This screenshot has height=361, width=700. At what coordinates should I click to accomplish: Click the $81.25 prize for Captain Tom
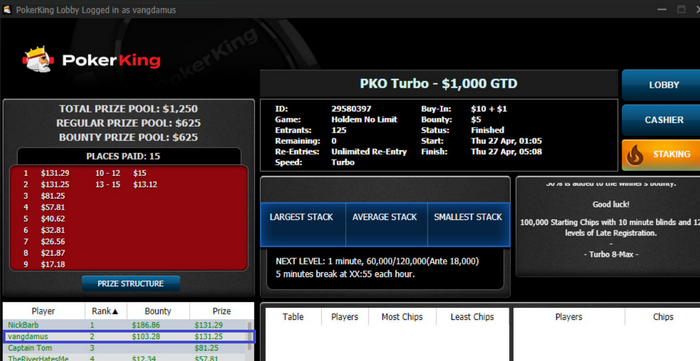(207, 348)
